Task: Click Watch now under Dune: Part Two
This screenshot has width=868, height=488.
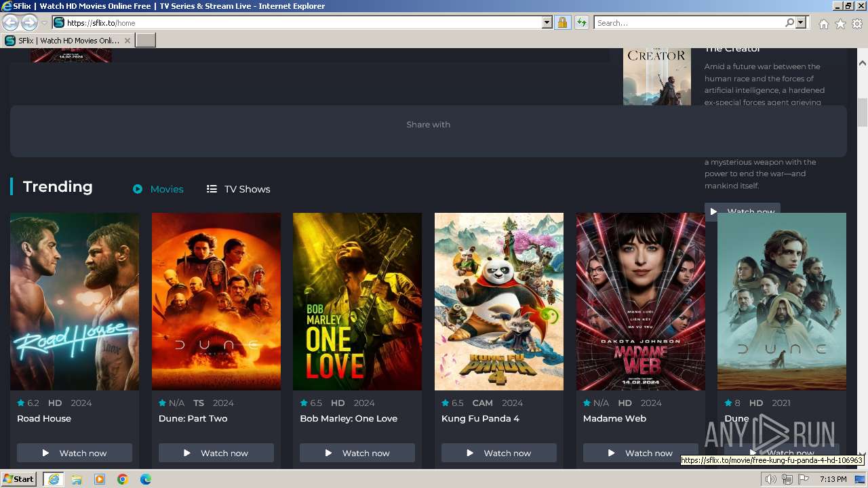Action: click(216, 453)
